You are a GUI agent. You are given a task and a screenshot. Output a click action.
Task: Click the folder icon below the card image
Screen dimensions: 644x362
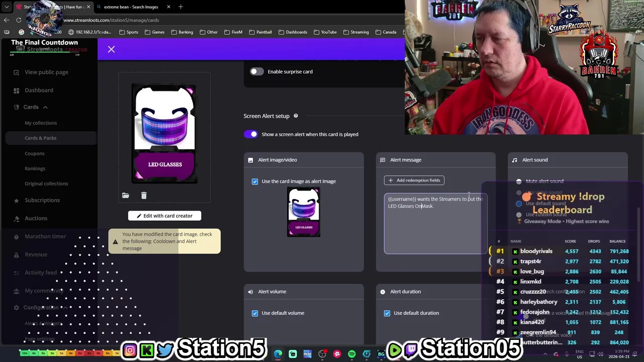126,196
